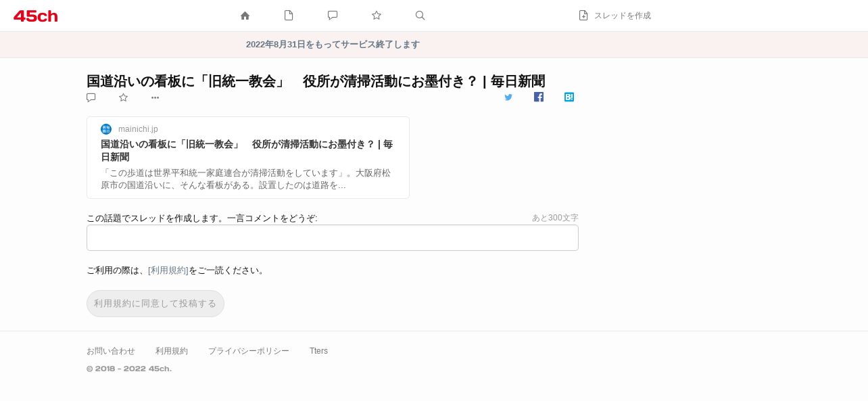Click the link card description snippet

(x=245, y=179)
